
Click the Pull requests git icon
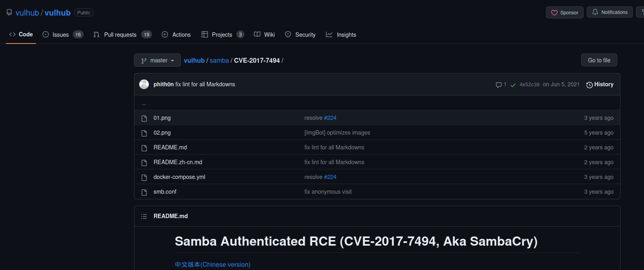(96, 35)
